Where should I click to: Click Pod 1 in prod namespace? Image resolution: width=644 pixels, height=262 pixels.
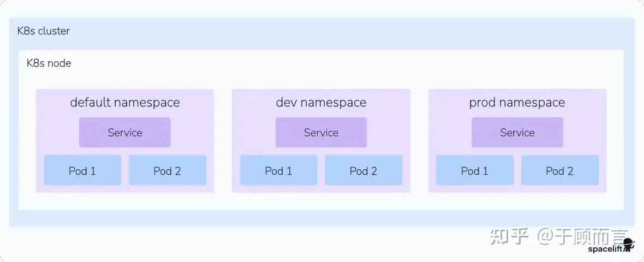coord(475,170)
